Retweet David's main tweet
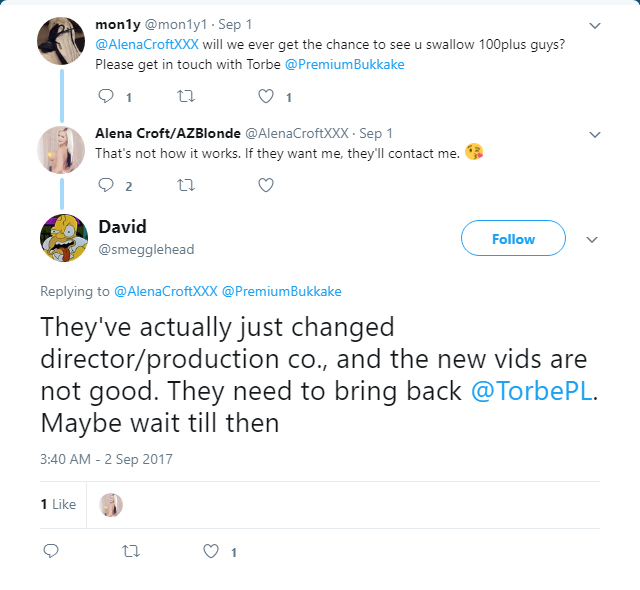Screen dimensions: 640x590 [x=130, y=551]
